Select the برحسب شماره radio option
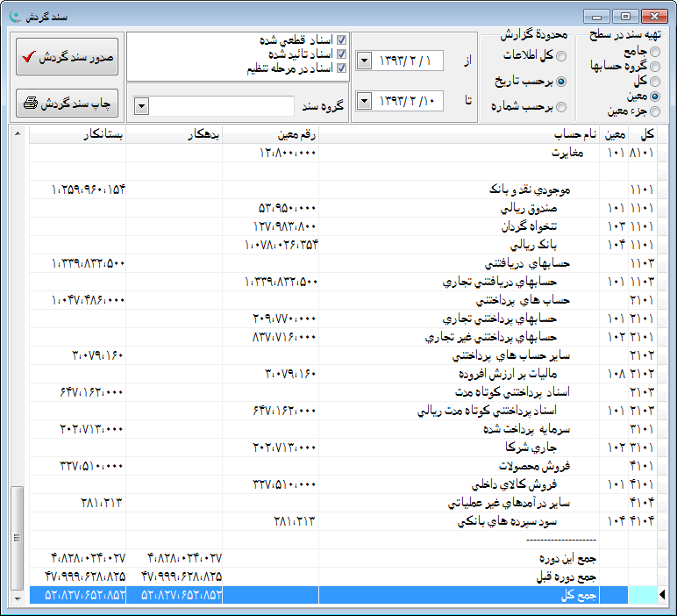Screen dimensions: 677x616 click(561, 107)
